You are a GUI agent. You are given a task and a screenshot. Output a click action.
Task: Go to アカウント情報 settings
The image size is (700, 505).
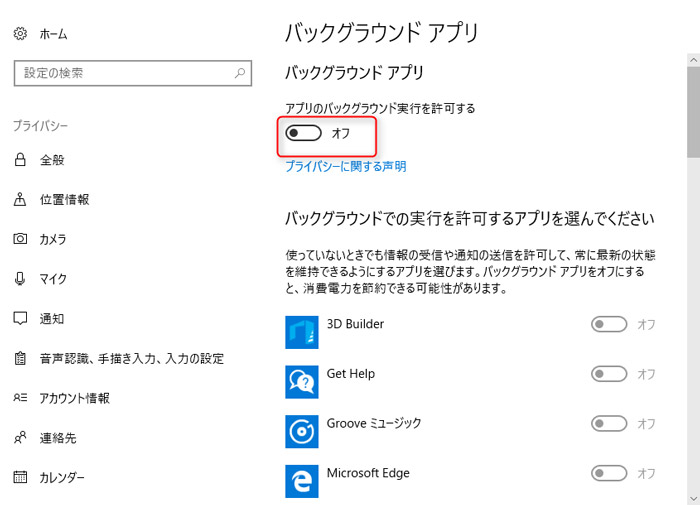tap(74, 398)
